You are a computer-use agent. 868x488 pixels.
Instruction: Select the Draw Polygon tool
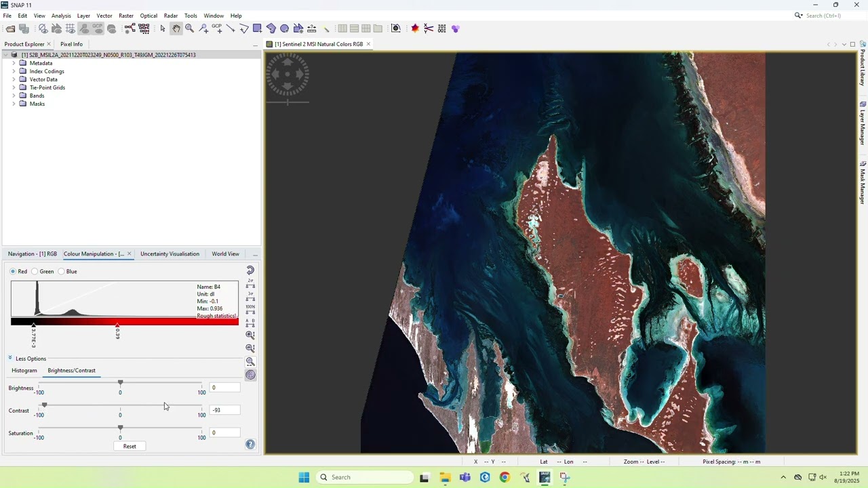point(271,28)
